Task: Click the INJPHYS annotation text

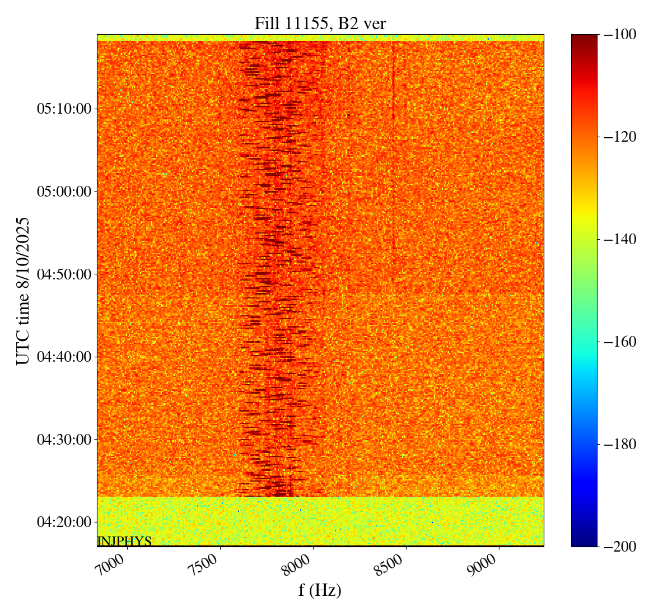Action: (x=124, y=541)
